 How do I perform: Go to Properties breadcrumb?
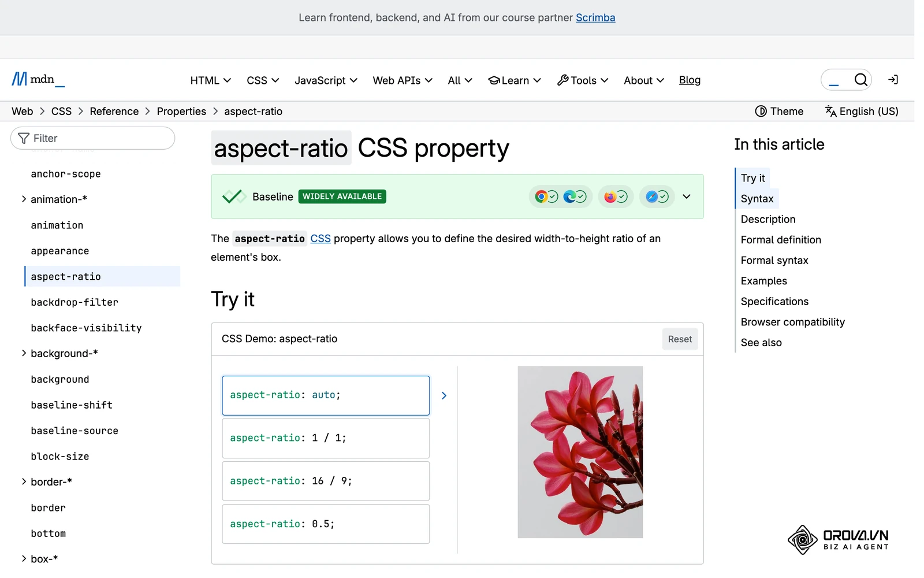181,111
